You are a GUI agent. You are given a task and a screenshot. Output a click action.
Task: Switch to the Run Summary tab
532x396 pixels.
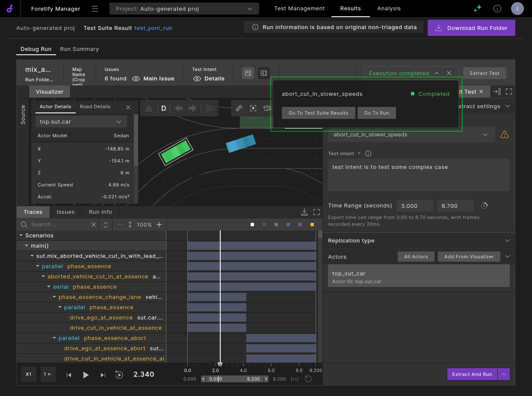79,49
